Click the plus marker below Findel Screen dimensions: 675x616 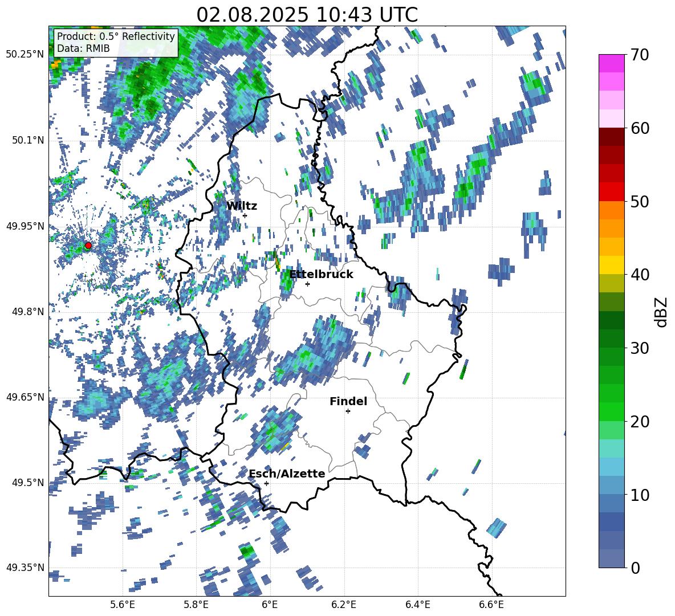tap(348, 411)
